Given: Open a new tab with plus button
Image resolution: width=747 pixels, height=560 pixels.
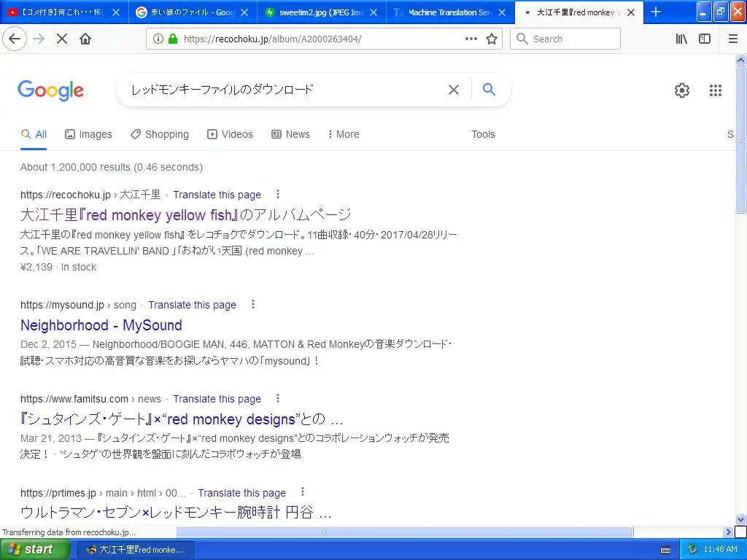Looking at the screenshot, I should (656, 12).
